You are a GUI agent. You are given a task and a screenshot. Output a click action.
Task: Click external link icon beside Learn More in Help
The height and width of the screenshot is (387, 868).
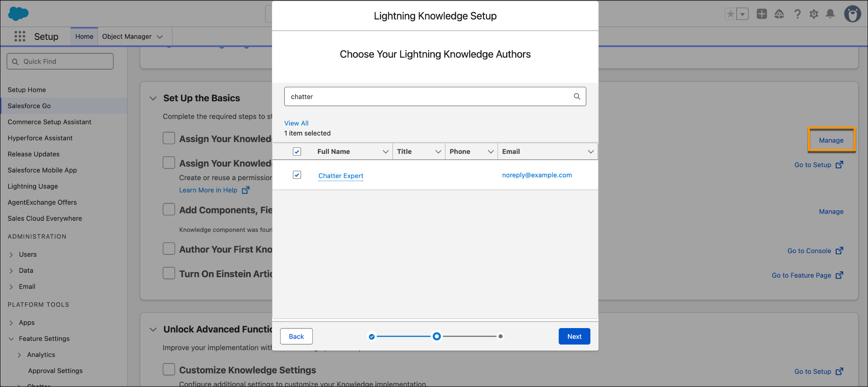point(245,190)
